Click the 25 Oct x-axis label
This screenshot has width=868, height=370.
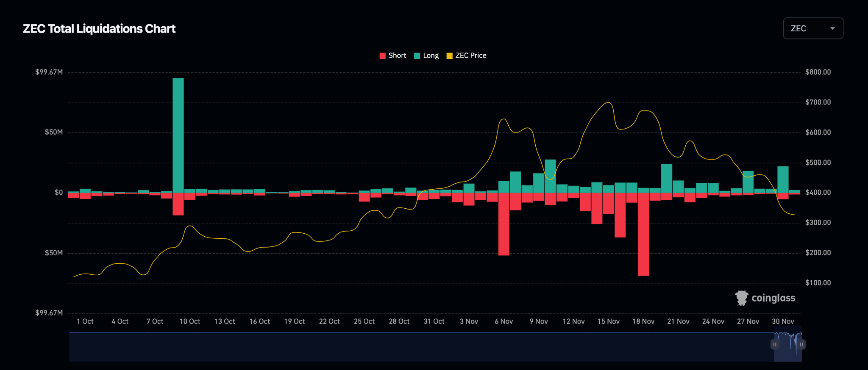point(364,321)
